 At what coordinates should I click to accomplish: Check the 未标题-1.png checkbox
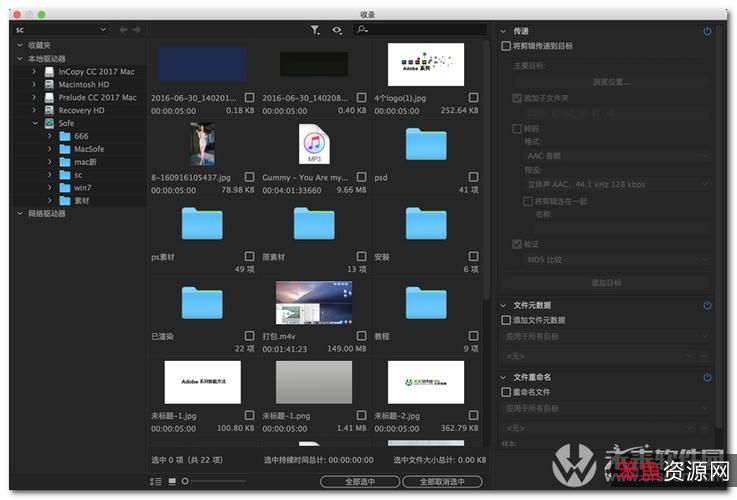[x=361, y=415]
